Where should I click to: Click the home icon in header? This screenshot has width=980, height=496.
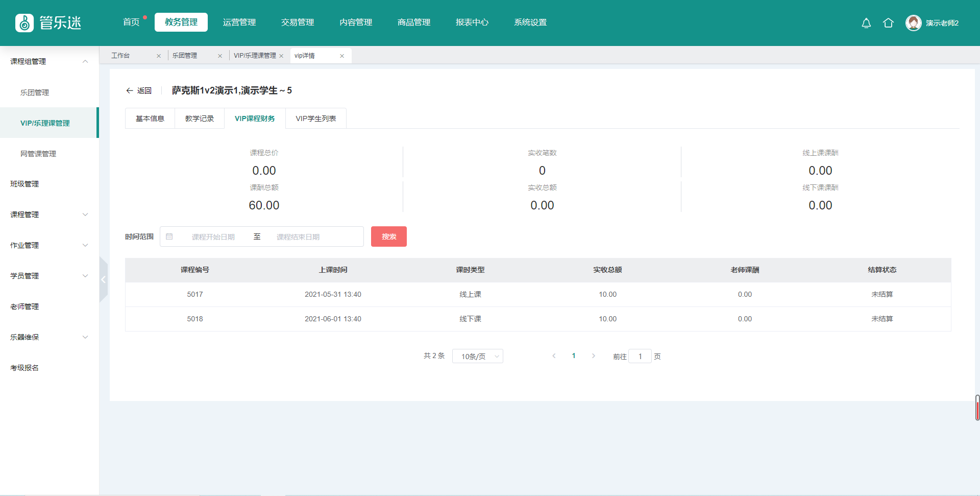(x=888, y=23)
